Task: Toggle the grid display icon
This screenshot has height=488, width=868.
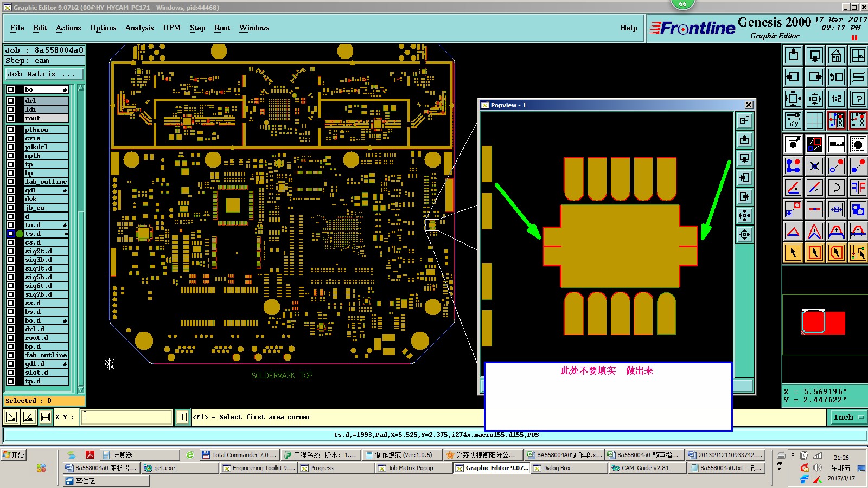Action: point(814,120)
